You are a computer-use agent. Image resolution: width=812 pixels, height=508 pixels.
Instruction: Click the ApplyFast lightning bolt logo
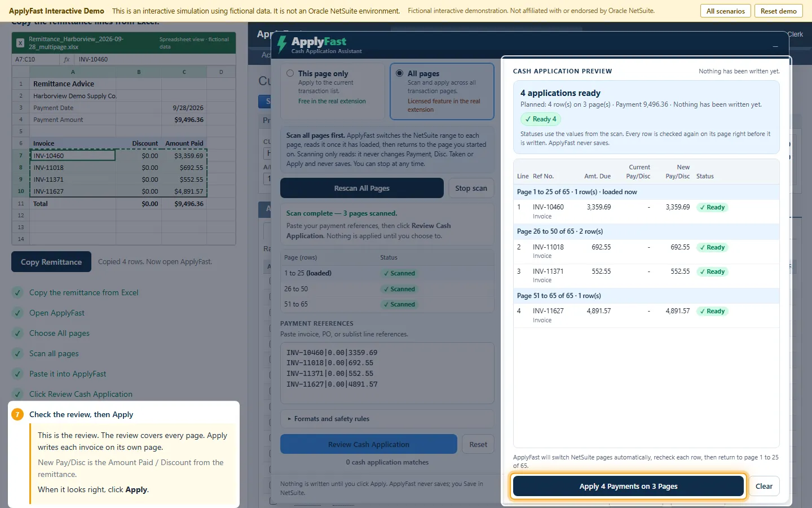282,44
